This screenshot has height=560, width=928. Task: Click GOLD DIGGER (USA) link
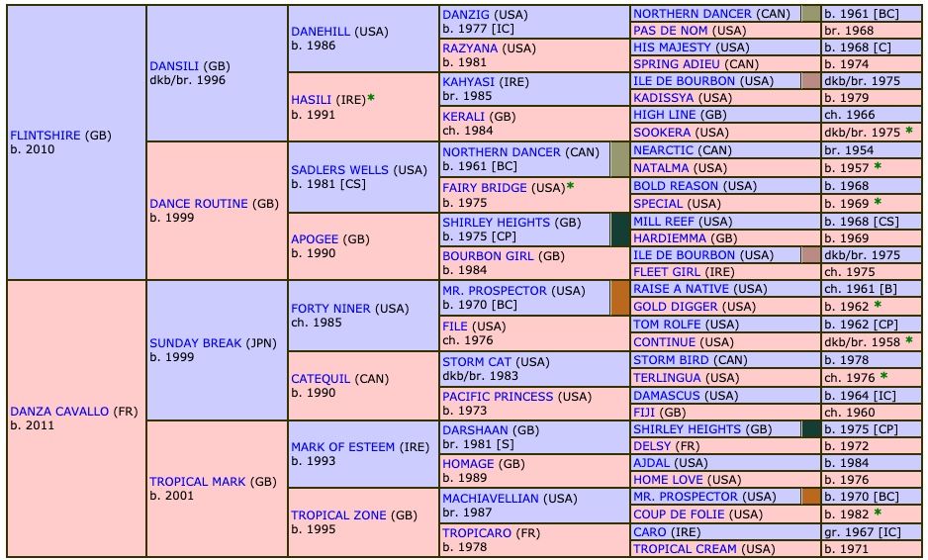coord(676,307)
